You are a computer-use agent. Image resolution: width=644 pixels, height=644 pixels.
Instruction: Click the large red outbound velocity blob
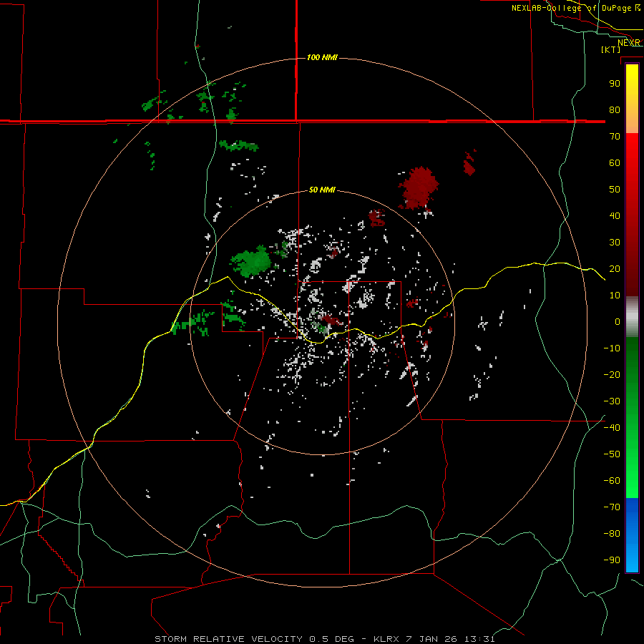pos(419,188)
